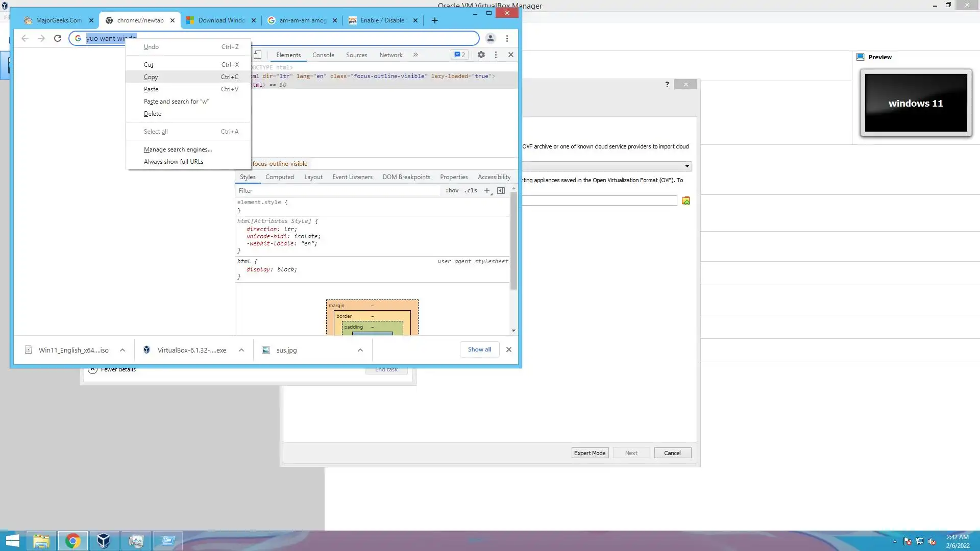Show more DevTools tabs chevron
980x551 pixels.
pyautogui.click(x=415, y=55)
